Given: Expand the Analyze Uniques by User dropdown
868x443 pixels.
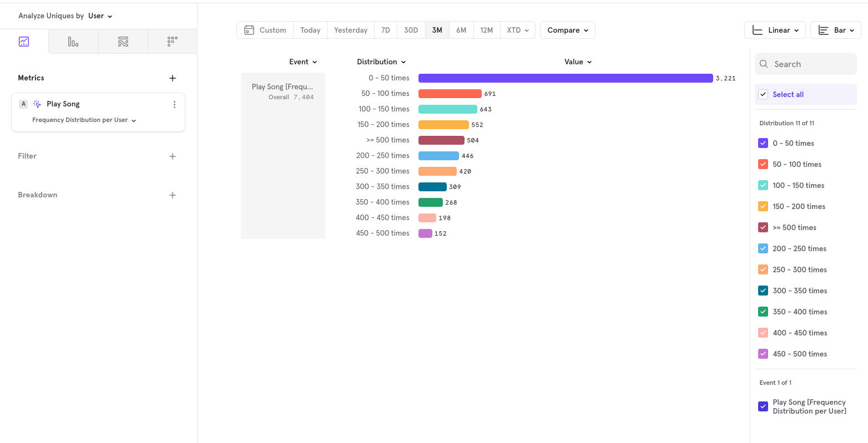Looking at the screenshot, I should tap(100, 16).
